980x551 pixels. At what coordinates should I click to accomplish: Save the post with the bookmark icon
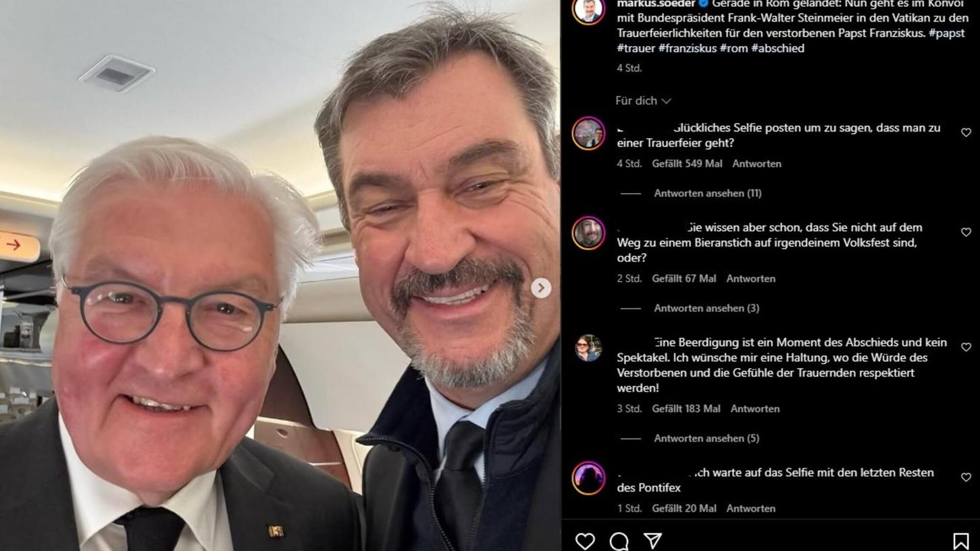[960, 540]
